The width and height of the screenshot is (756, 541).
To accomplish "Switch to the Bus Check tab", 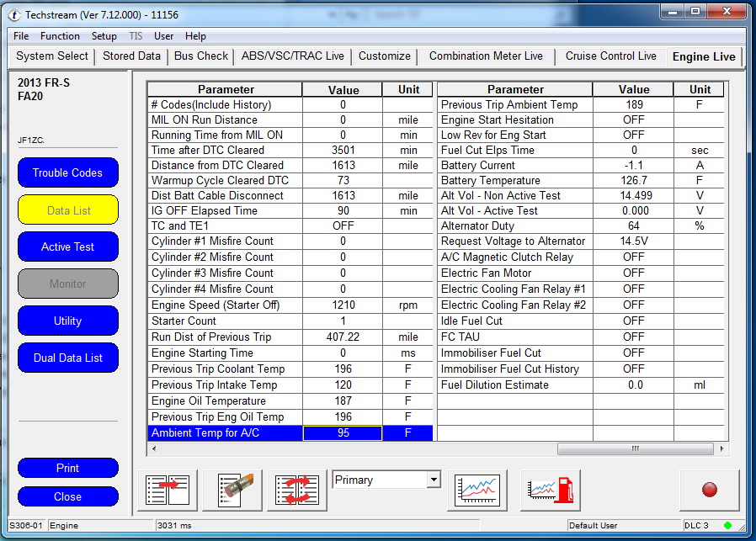I will (x=201, y=56).
